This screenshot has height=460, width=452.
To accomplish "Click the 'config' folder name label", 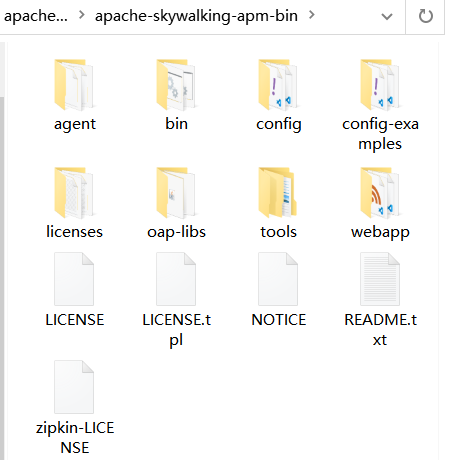I will 279,125.
